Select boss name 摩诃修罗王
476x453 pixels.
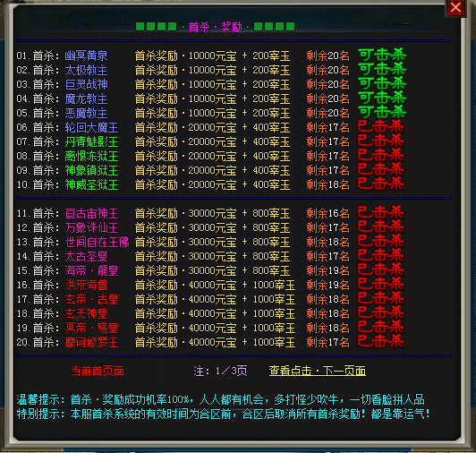point(91,342)
